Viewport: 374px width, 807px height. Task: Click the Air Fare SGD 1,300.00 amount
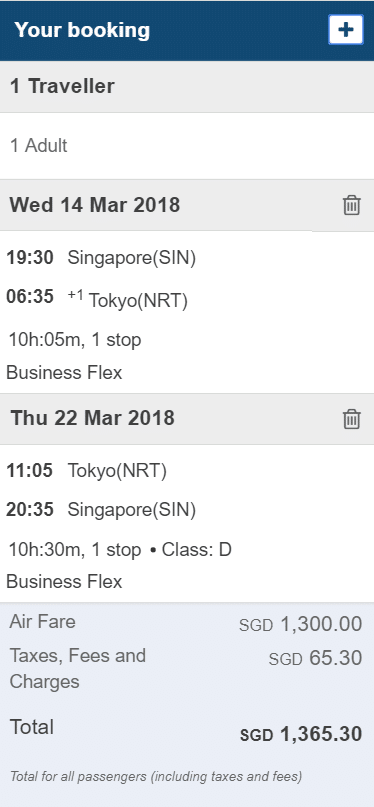tap(300, 624)
